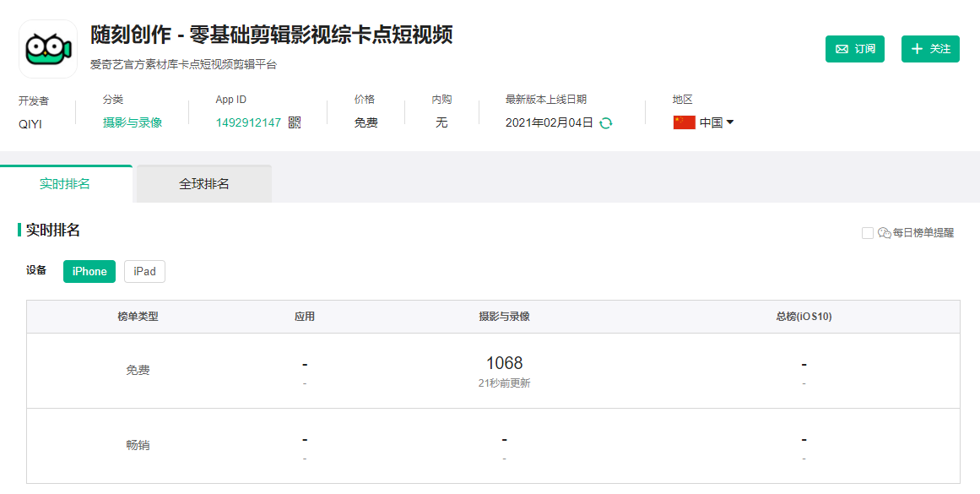Open the QR code icon beside App ID
The image size is (980, 494).
tap(294, 122)
